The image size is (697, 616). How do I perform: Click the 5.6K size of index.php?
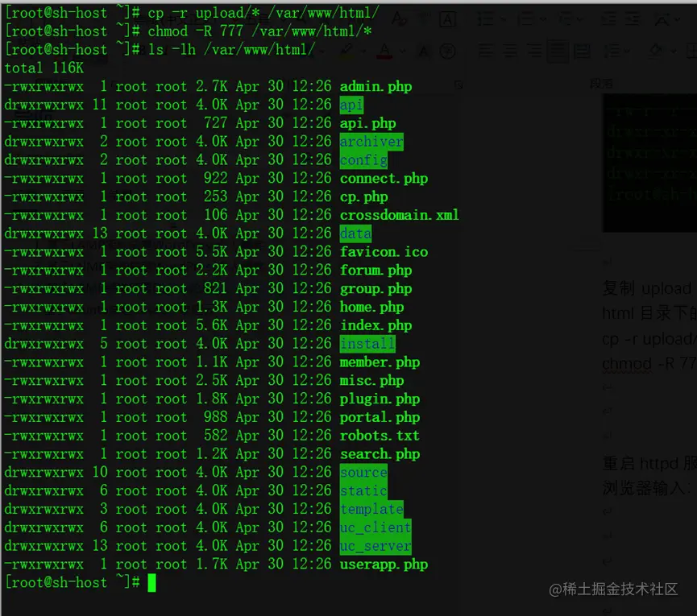coord(212,325)
